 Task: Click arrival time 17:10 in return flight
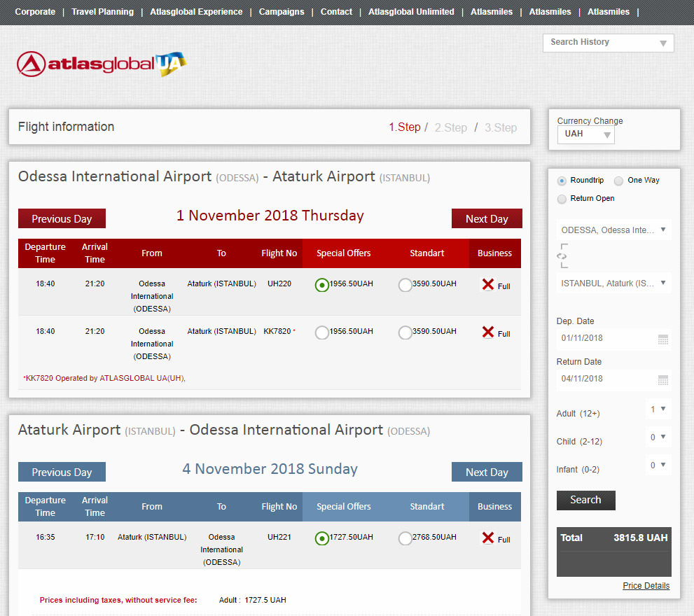pyautogui.click(x=95, y=537)
